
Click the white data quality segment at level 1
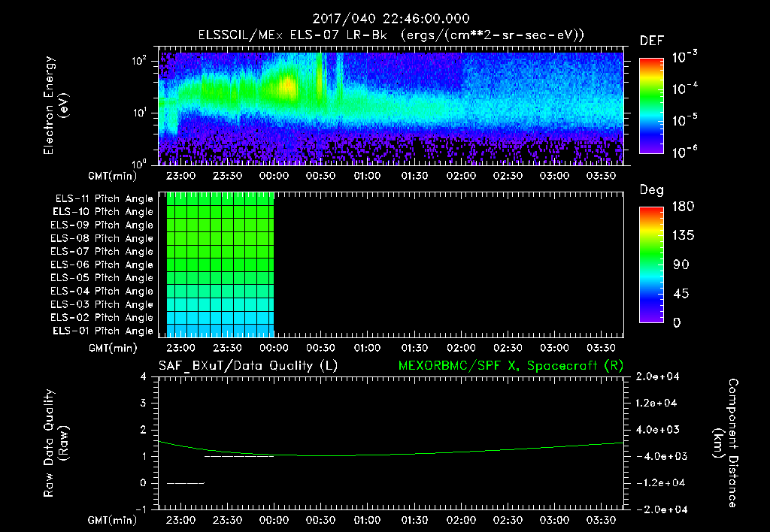(x=239, y=456)
